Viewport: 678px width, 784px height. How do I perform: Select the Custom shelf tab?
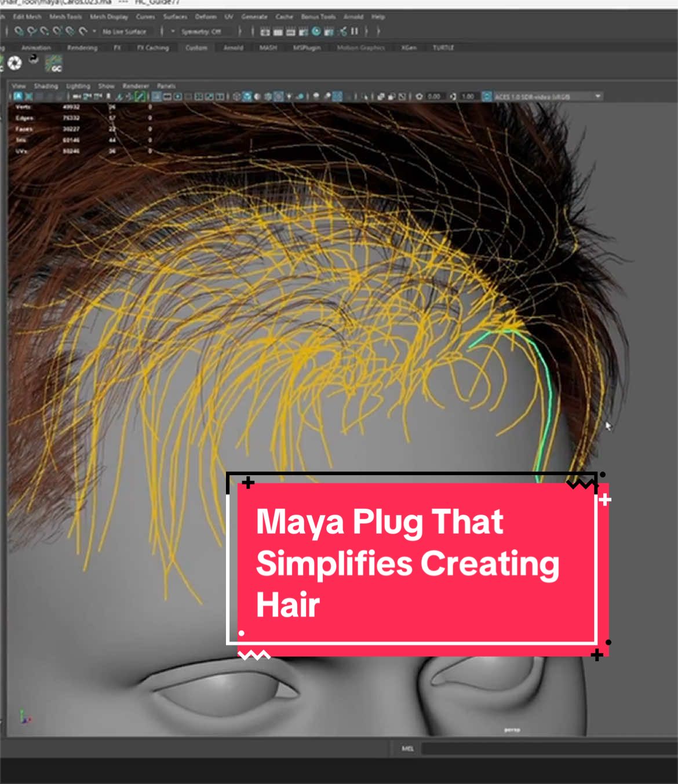click(x=196, y=48)
